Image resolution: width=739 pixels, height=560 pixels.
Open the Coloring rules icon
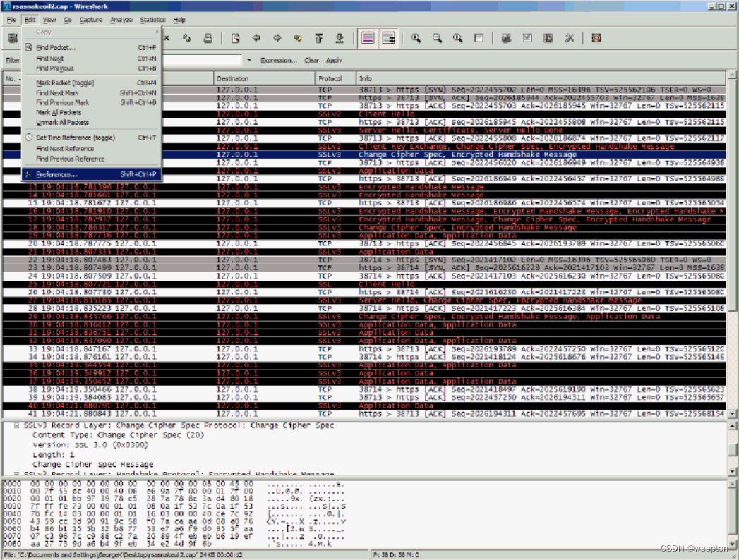click(x=548, y=38)
